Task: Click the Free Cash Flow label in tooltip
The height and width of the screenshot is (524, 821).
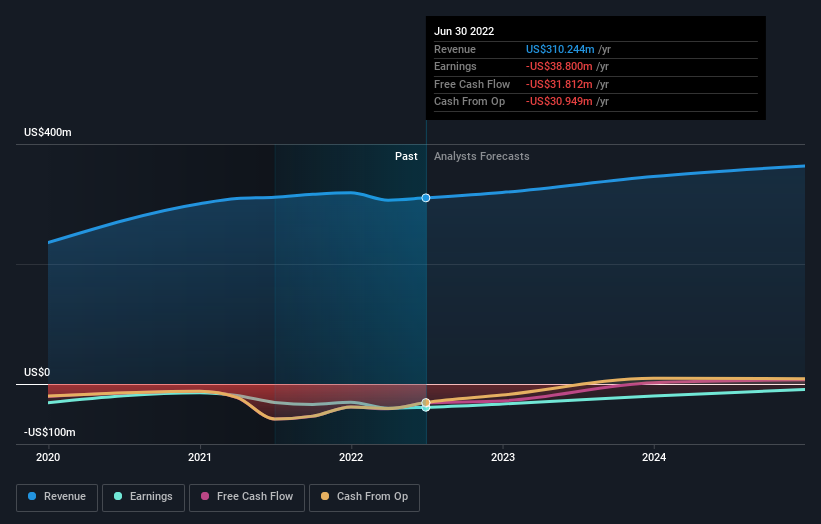Action: pos(472,84)
